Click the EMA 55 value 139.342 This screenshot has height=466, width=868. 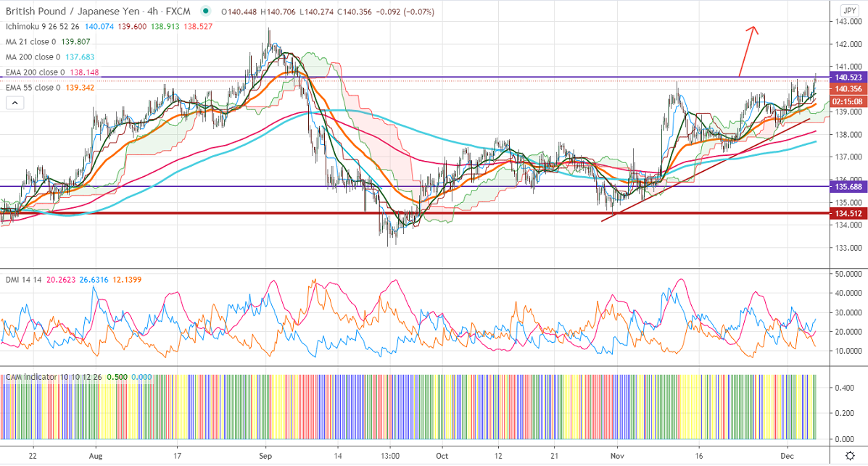80,88
